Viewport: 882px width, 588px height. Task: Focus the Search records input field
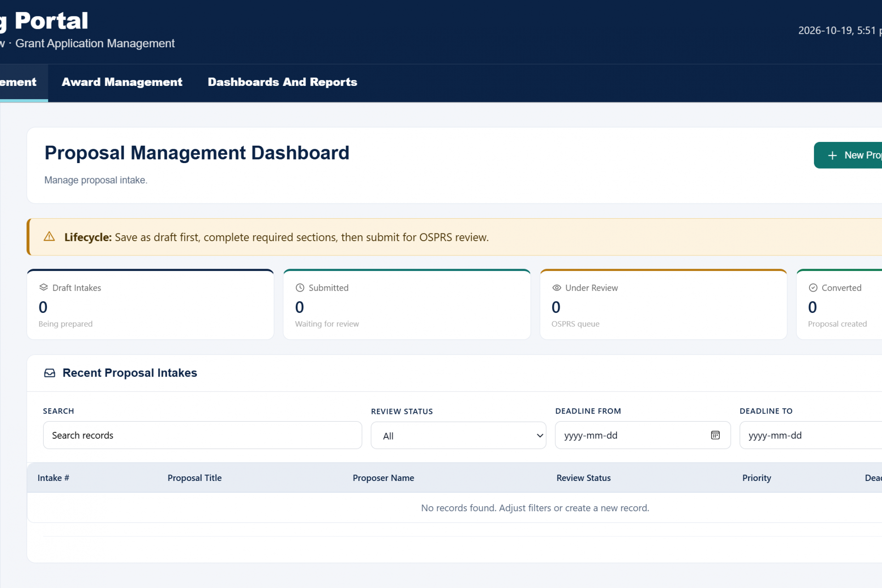[203, 435]
